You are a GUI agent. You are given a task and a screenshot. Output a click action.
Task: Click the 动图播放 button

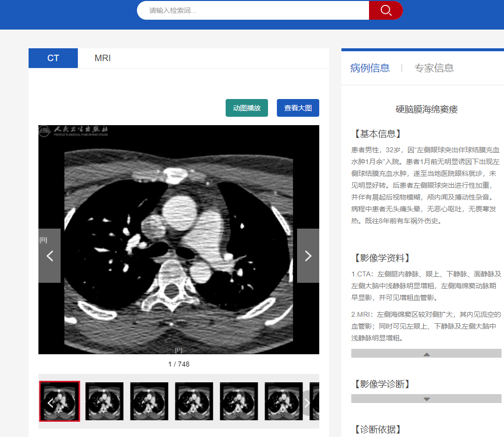[x=246, y=108]
